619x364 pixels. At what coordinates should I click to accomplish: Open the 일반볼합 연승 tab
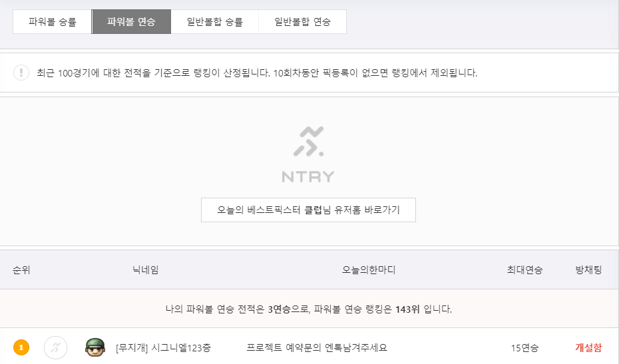point(302,22)
